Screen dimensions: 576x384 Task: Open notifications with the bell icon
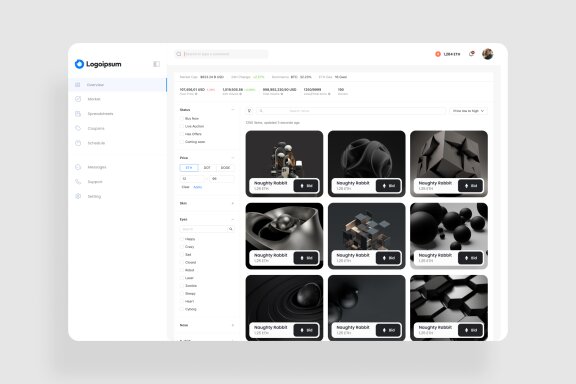[x=471, y=54]
